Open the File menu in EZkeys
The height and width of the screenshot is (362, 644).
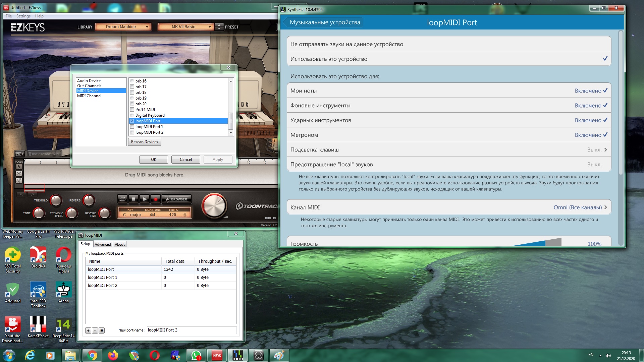[x=9, y=16]
